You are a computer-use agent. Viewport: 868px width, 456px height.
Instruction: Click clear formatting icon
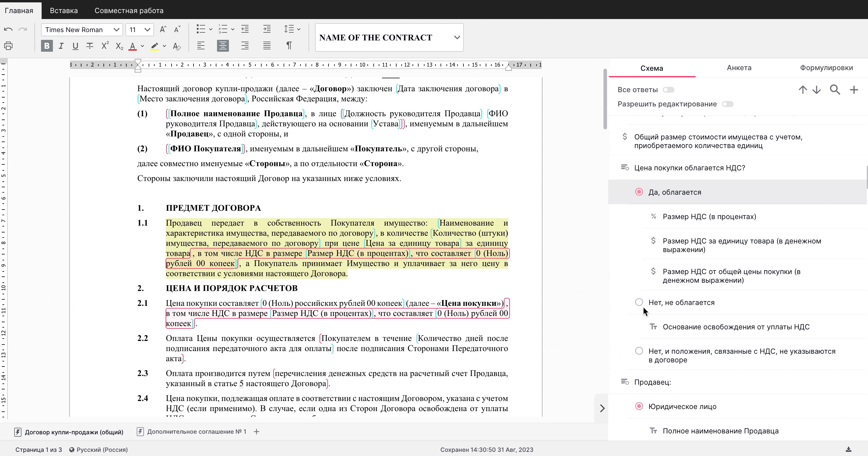(x=177, y=46)
